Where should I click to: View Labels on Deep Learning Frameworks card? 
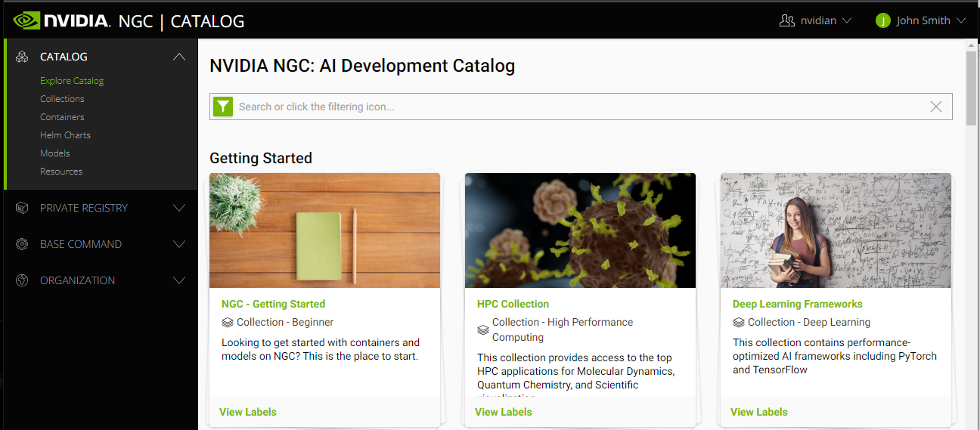759,412
